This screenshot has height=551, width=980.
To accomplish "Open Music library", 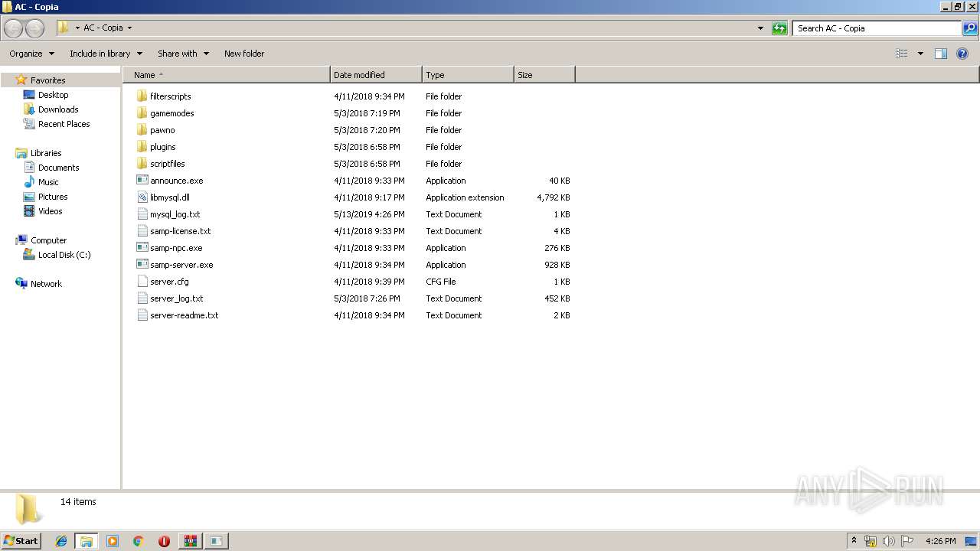I will [x=48, y=182].
